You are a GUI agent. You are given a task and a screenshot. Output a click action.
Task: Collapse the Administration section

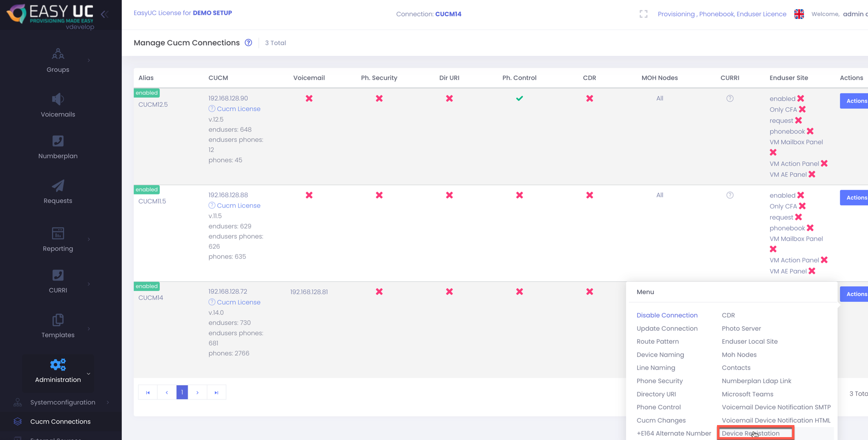(88, 374)
